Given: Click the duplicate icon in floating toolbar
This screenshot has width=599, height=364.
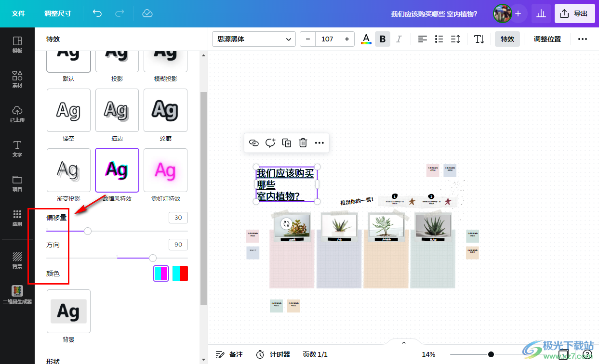Looking at the screenshot, I should [x=287, y=143].
